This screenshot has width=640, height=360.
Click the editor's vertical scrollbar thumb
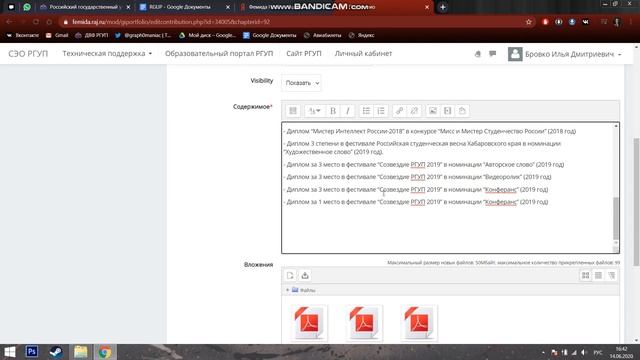pos(616,218)
